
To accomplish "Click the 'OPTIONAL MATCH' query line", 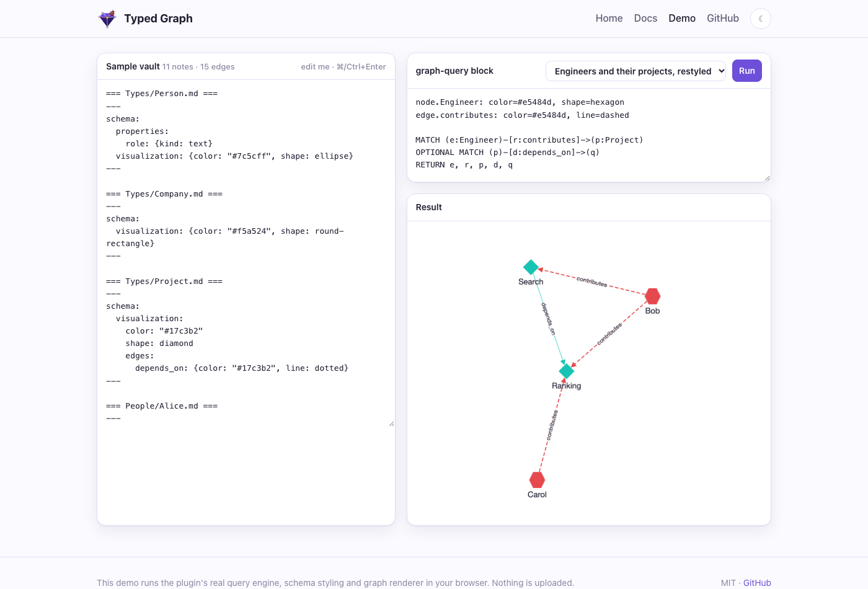I will point(507,153).
